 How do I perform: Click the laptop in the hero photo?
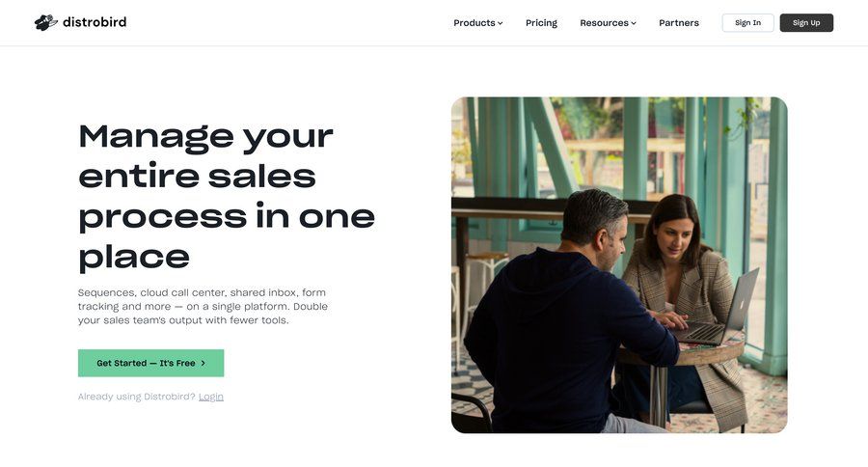[x=716, y=311]
